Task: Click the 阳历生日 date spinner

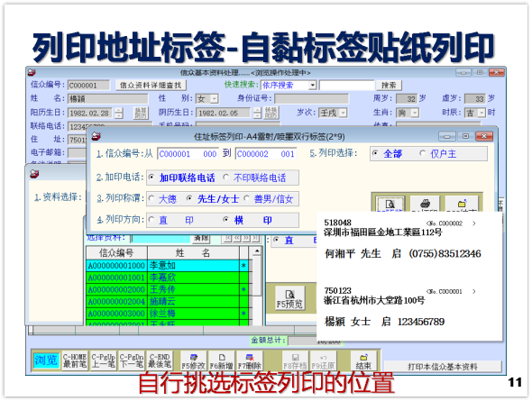Action: [119, 113]
